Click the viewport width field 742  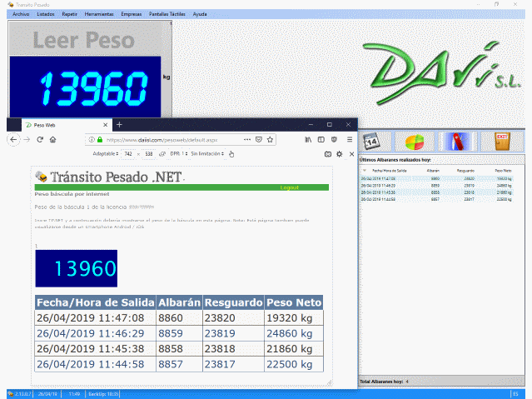128,154
